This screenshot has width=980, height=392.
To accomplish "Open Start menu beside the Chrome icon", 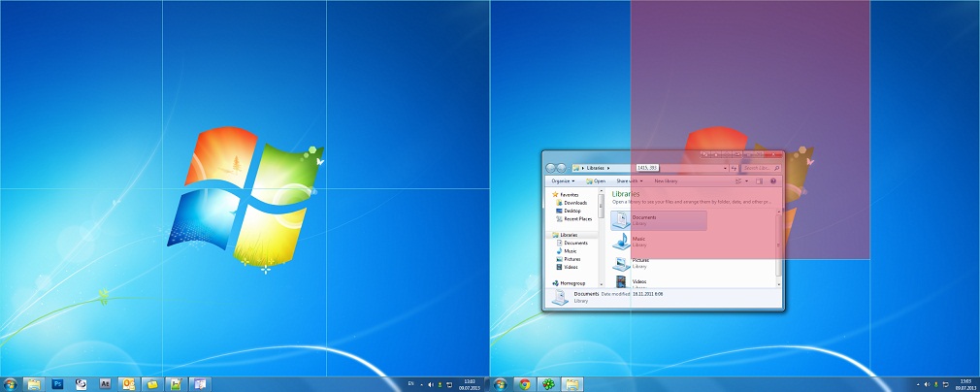I will pyautogui.click(x=500, y=384).
